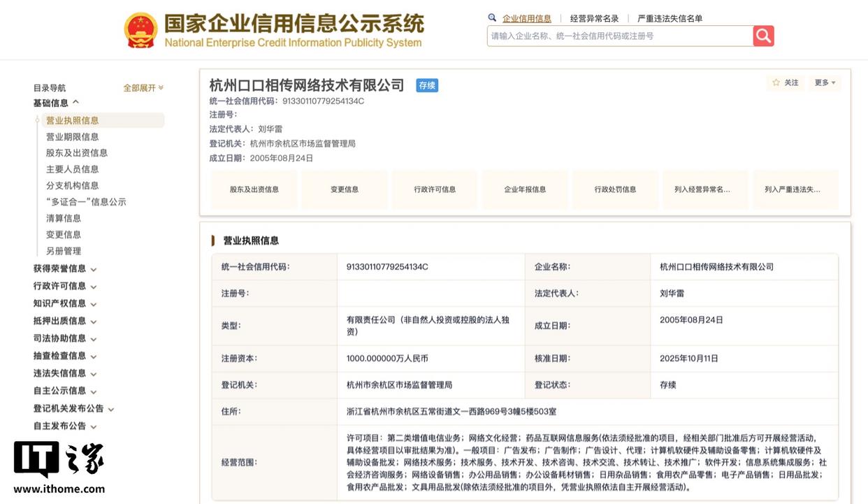The image size is (868, 504).
Task: Click the 行政许可信息 shortcut card
Action: [x=435, y=189]
